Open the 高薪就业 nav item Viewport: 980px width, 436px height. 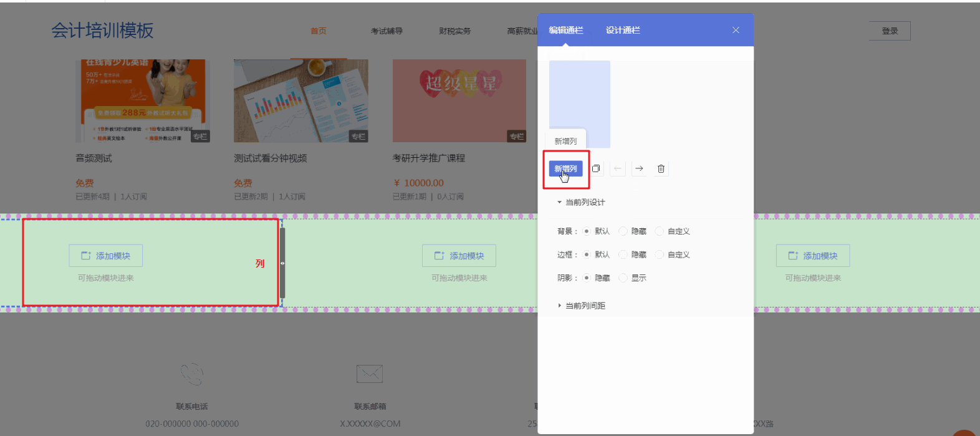522,31
